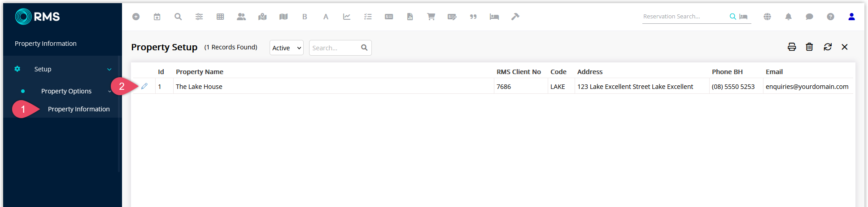This screenshot has width=868, height=207.
Task: Open the line chart reports icon
Action: [x=347, y=17]
